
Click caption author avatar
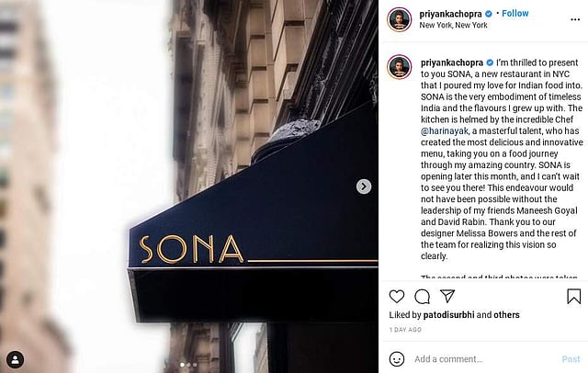pyautogui.click(x=400, y=67)
